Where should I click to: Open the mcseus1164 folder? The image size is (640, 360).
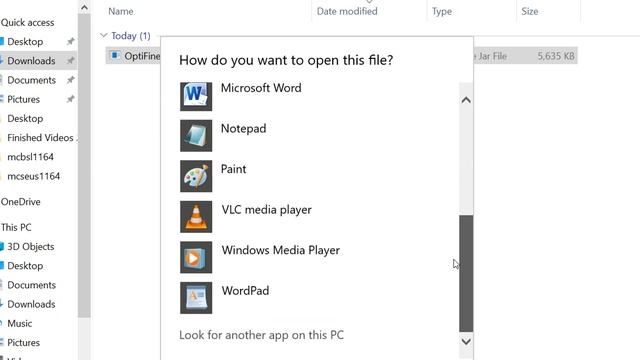(33, 176)
